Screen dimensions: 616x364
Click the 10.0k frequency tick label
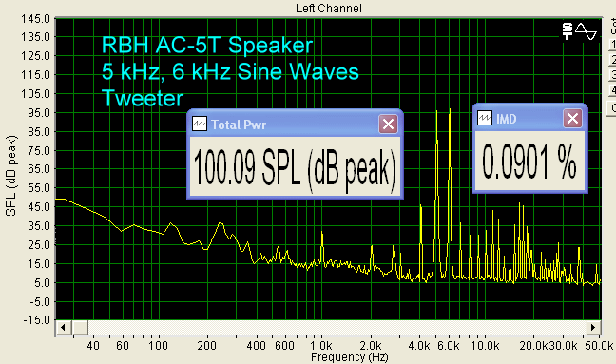click(x=485, y=346)
